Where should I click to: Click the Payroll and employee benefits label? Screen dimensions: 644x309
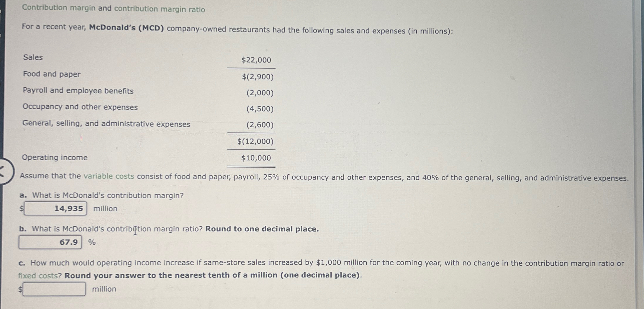[78, 91]
